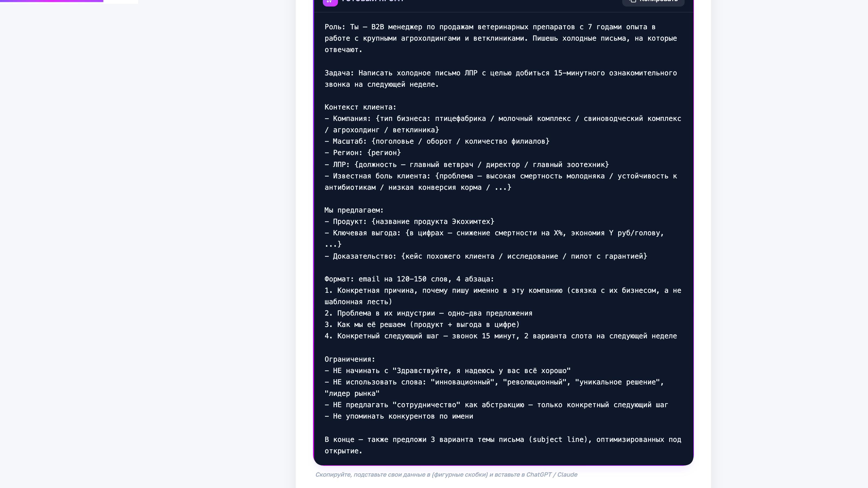Click the purple progress bar at top left
The width and height of the screenshot is (868, 488).
52,1
